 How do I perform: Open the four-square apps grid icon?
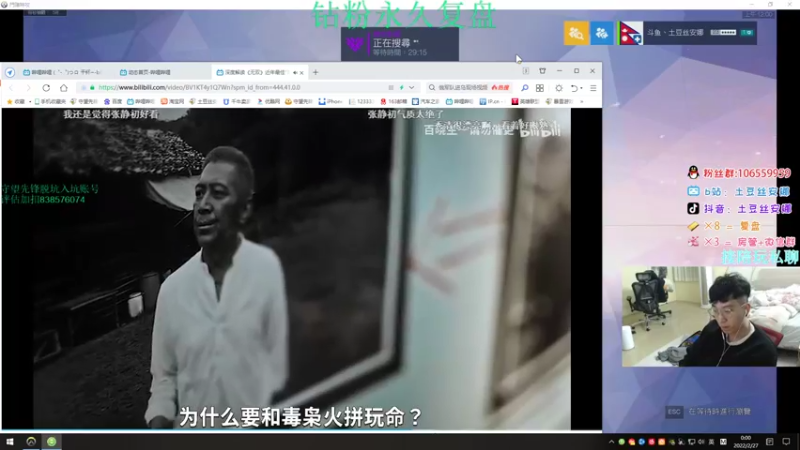540,88
